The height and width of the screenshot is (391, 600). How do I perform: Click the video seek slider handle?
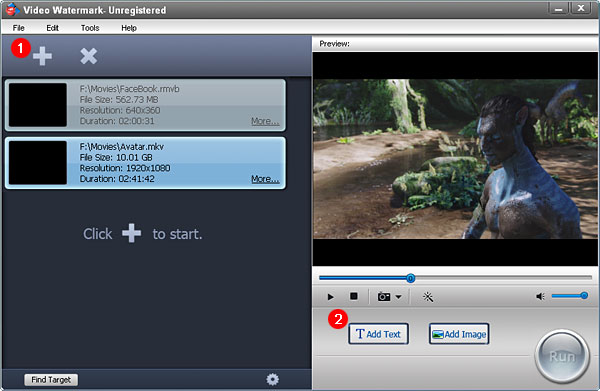(410, 278)
